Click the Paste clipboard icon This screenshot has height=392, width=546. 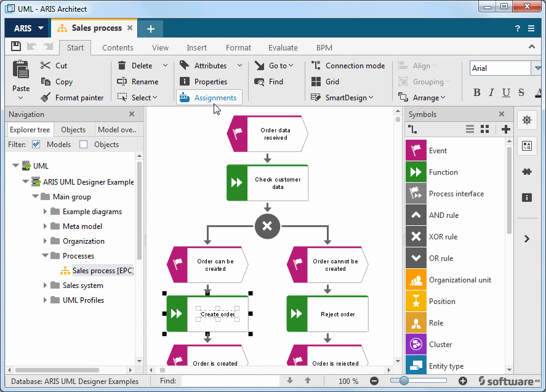(21, 69)
